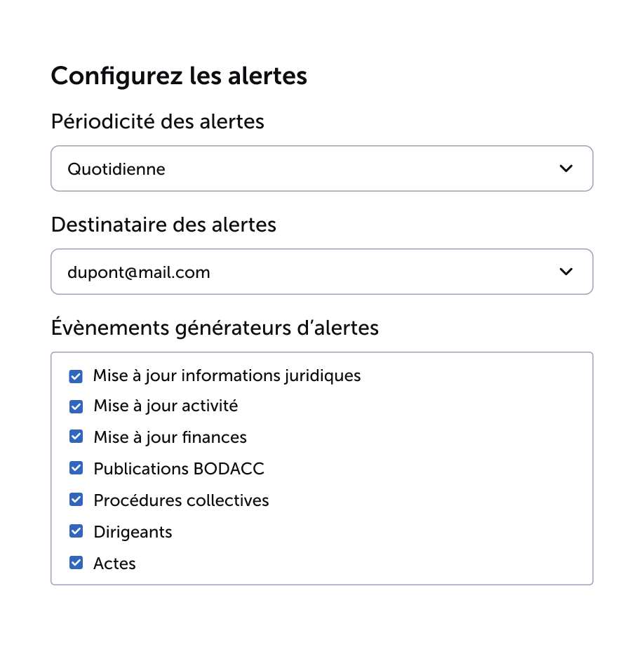Click the Périodicité des alertes field label
Image resolution: width=644 pixels, height=659 pixels.
(158, 121)
